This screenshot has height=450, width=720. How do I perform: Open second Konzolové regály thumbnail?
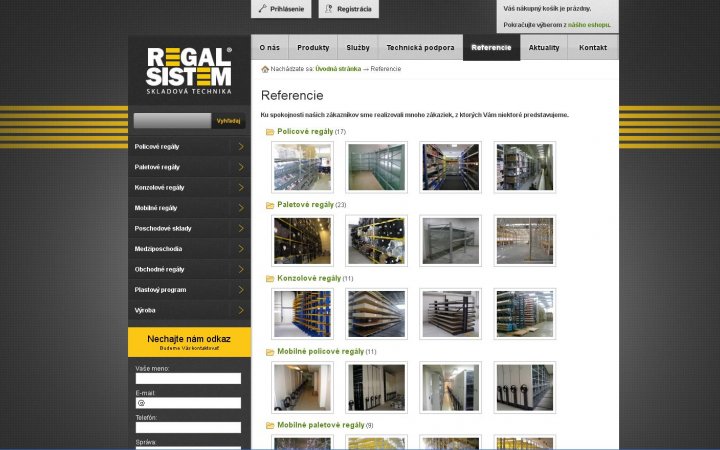coord(377,314)
